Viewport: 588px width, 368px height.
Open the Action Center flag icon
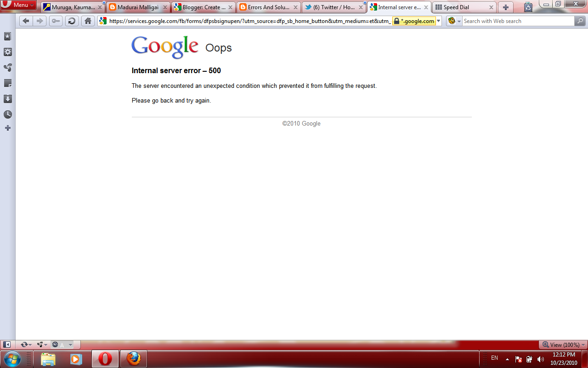[519, 359]
